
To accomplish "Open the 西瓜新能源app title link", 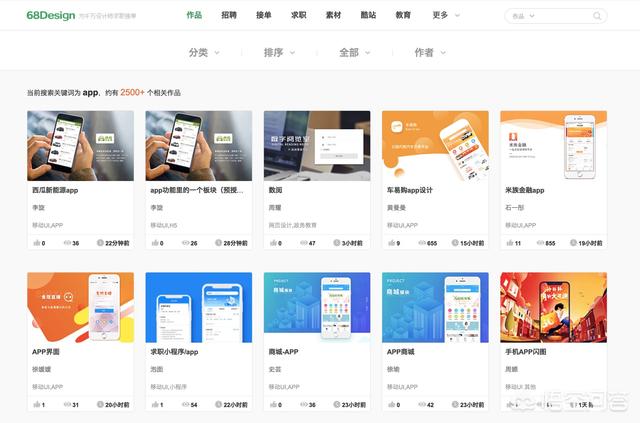I will click(55, 190).
